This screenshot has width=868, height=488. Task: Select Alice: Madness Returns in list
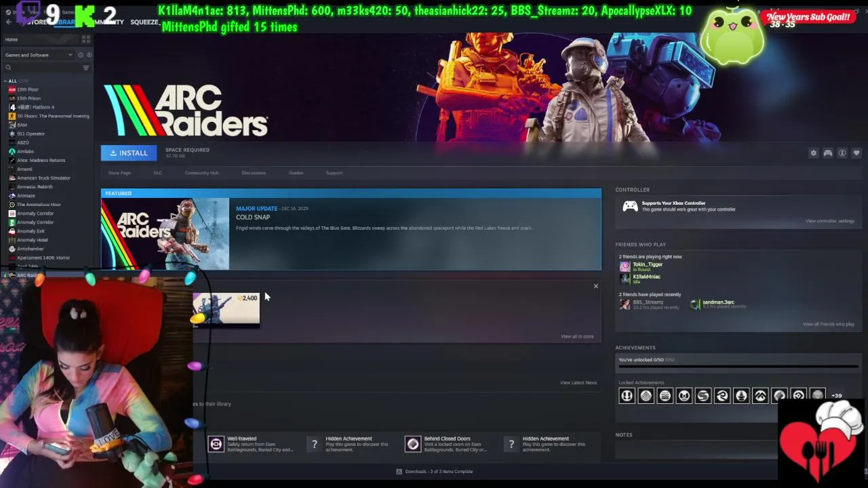coord(41,160)
